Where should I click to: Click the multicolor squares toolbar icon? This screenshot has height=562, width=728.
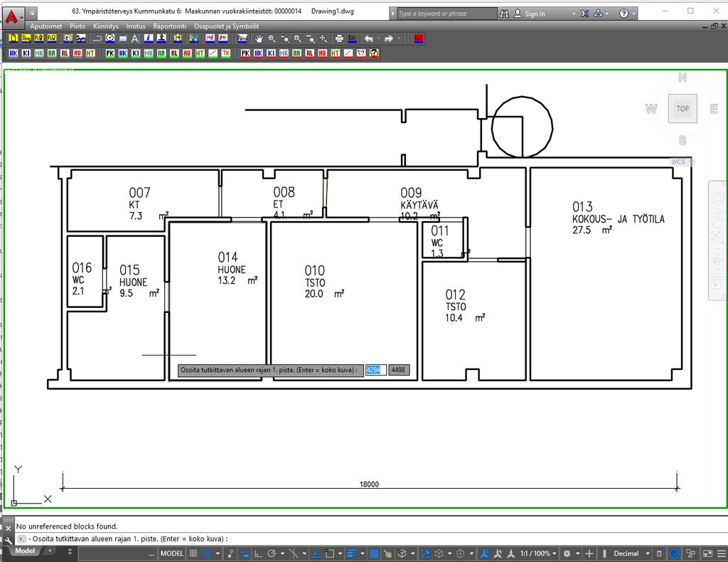(x=193, y=38)
